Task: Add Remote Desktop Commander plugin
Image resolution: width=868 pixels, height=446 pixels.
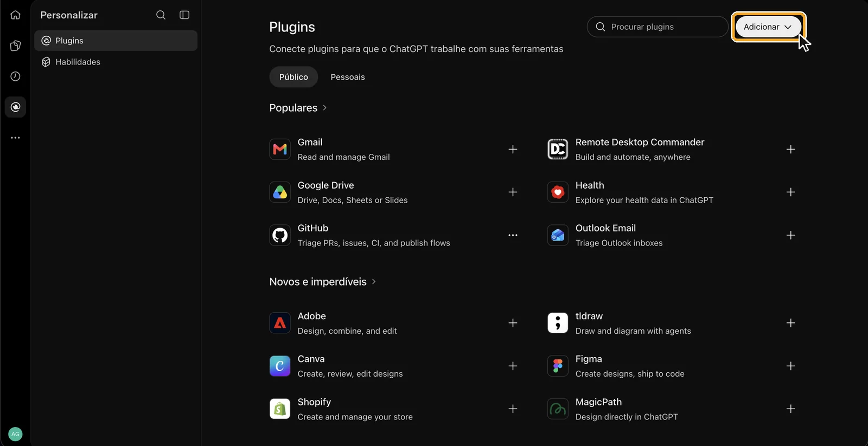Action: (790, 149)
